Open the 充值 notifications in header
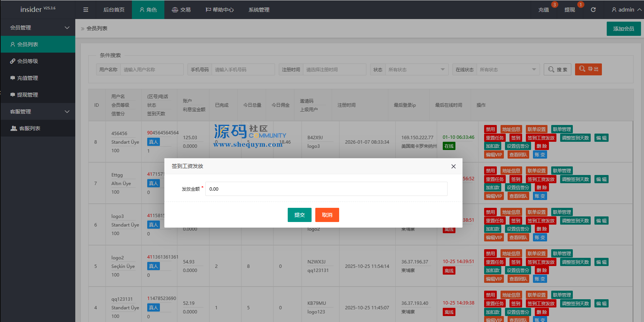 (x=543, y=10)
